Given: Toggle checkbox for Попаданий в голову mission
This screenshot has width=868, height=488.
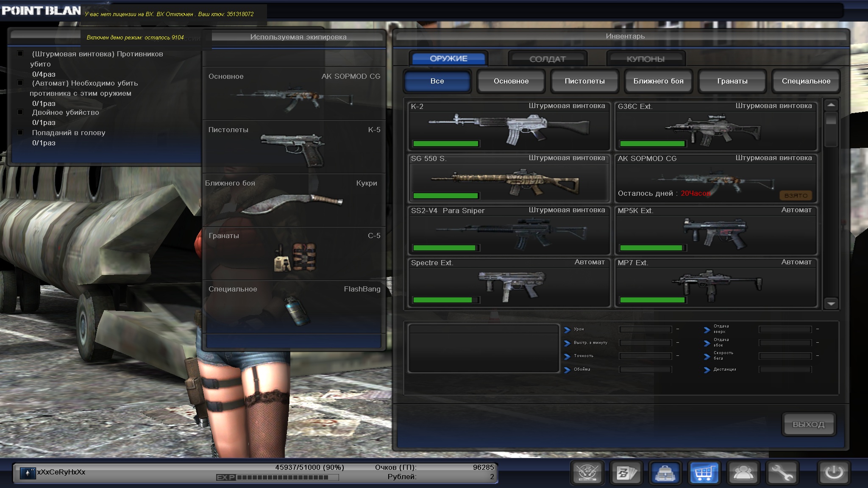Looking at the screenshot, I should [x=20, y=133].
